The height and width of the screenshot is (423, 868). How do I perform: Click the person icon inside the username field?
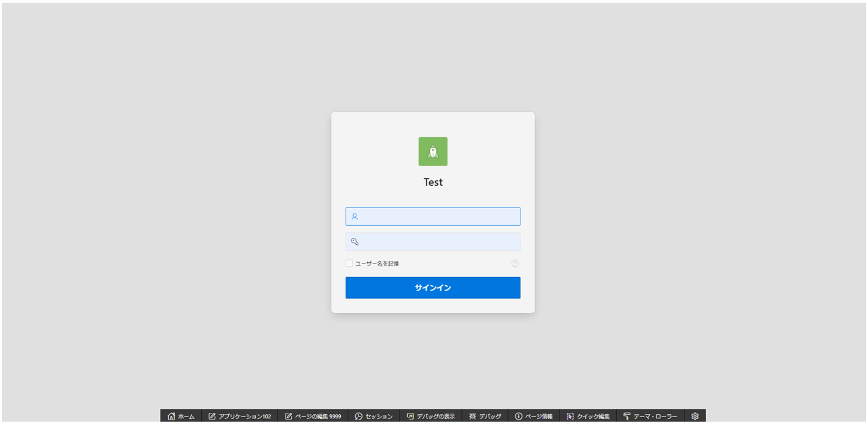[x=353, y=216]
